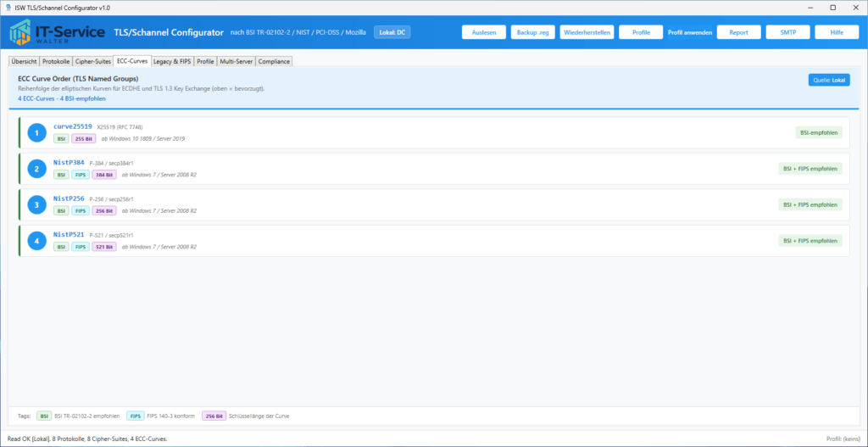Screen dimensions: 868x447
Task: Click the P-384 / secp384r1 text
Action: click(x=111, y=163)
